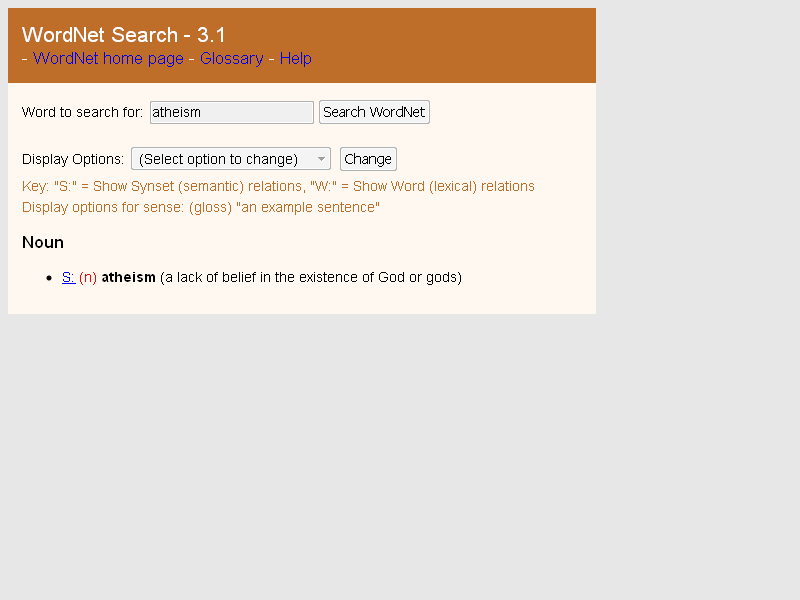Click the Noun section heading
Viewport: 800px width, 600px height.
click(43, 243)
